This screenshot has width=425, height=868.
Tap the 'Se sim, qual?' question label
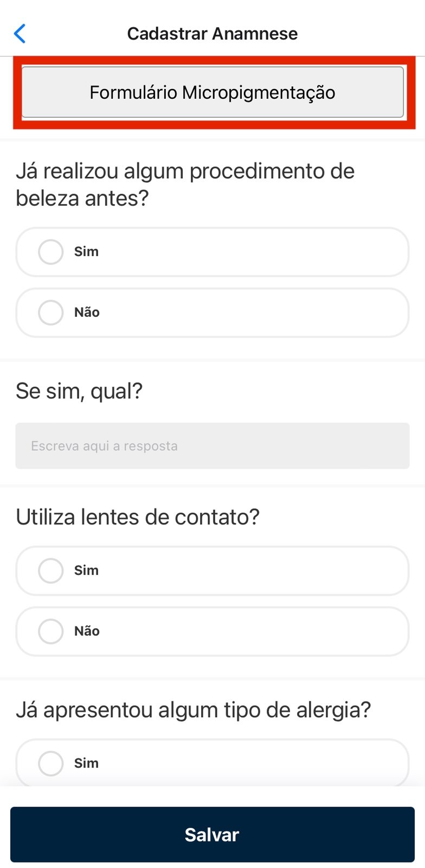pyautogui.click(x=79, y=391)
